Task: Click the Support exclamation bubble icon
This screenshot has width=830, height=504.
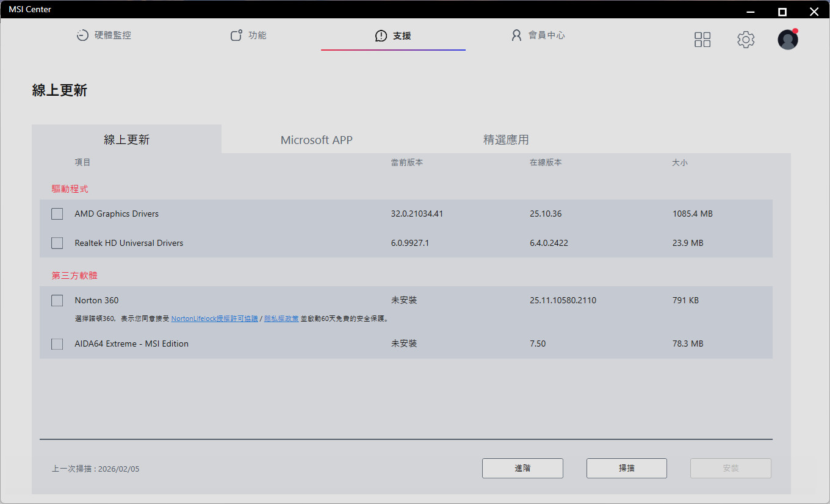Action: 381,36
